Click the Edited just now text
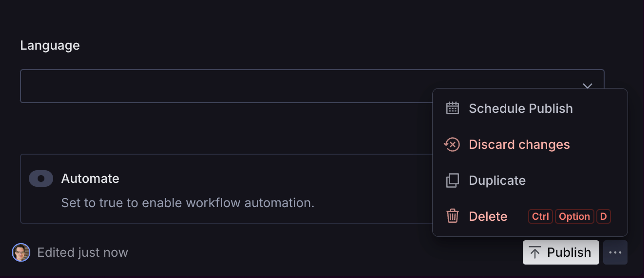This screenshot has width=644, height=278. 83,252
